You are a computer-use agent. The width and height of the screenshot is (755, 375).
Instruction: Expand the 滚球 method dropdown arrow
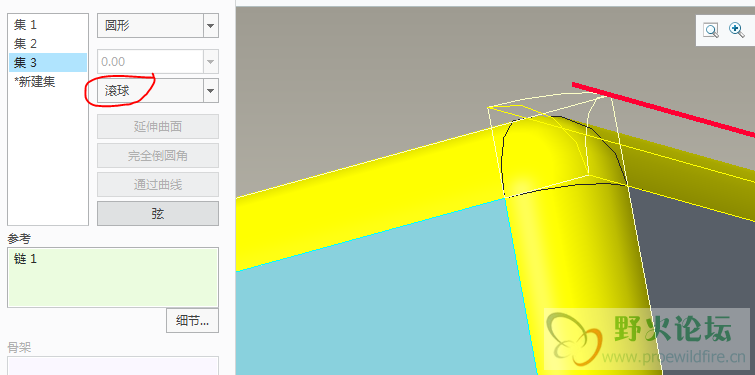tap(210, 91)
